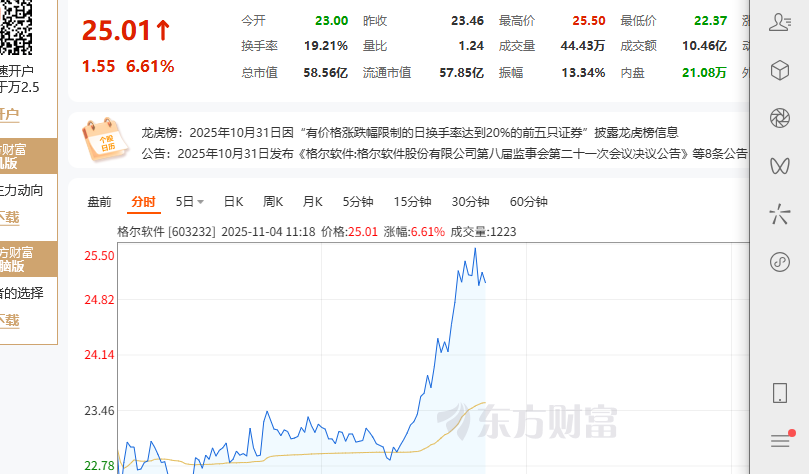
Task: Click the 成交额 value 10.46亿
Action: pyautogui.click(x=704, y=46)
